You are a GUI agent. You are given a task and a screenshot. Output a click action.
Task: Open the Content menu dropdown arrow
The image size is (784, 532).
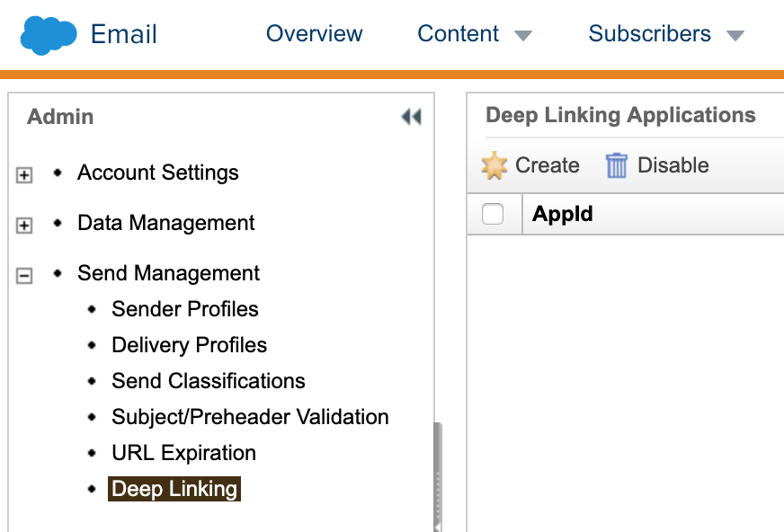click(523, 36)
